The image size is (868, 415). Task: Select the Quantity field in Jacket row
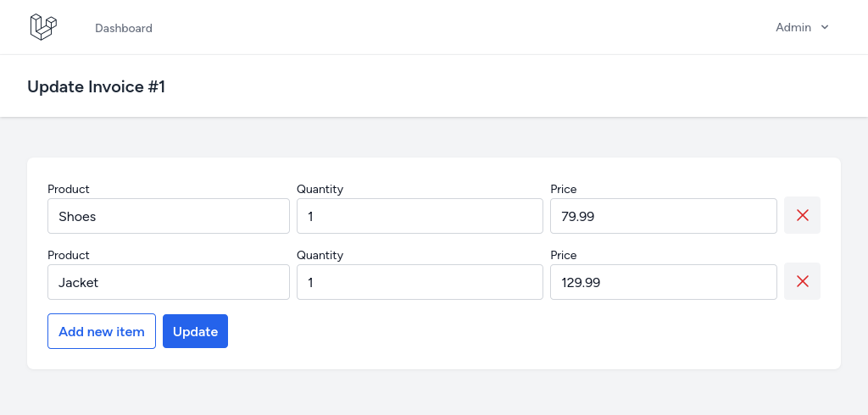pyautogui.click(x=420, y=282)
